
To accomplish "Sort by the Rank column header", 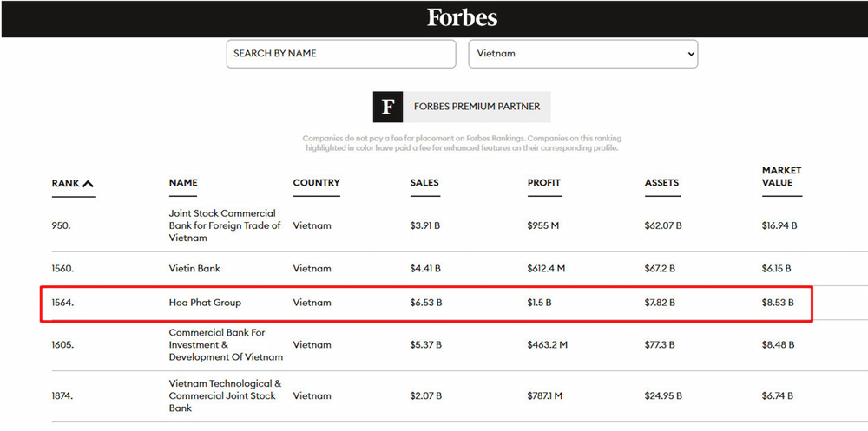I will [x=65, y=183].
